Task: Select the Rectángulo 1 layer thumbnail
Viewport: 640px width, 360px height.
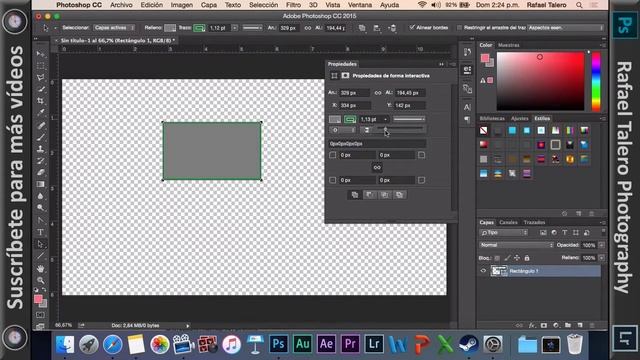Action: 498,271
